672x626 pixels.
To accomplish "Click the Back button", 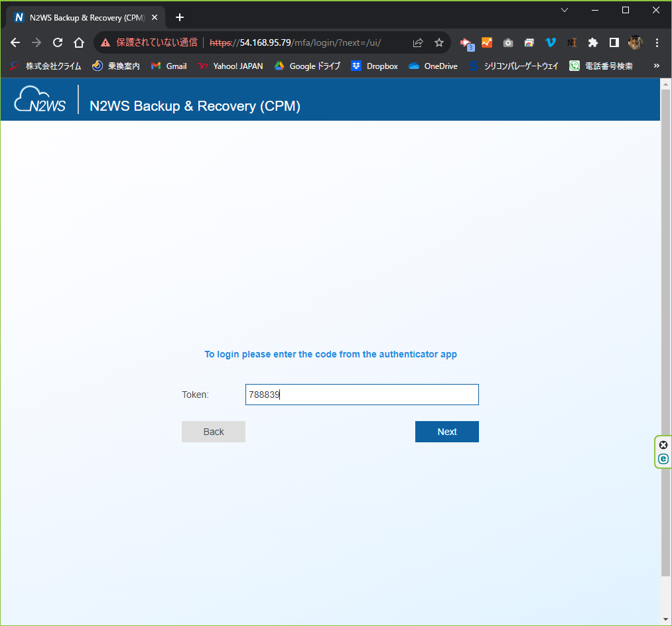I will (x=214, y=432).
